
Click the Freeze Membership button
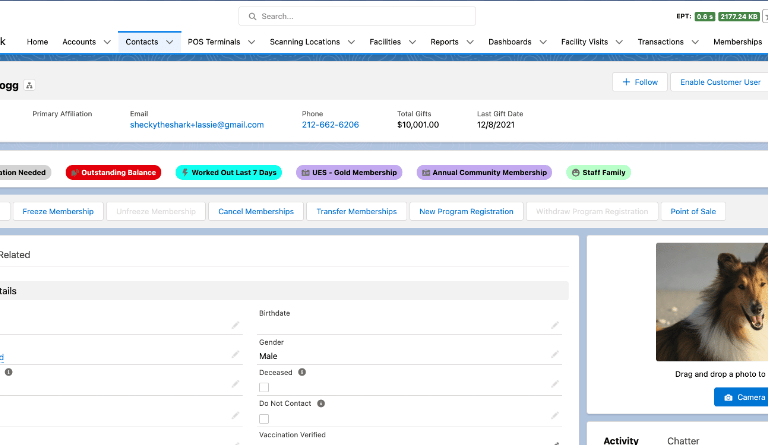point(58,211)
